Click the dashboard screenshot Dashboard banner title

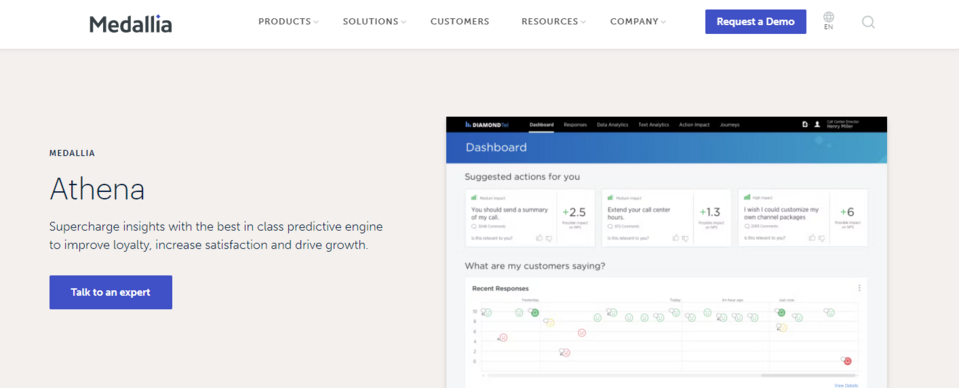coord(496,147)
